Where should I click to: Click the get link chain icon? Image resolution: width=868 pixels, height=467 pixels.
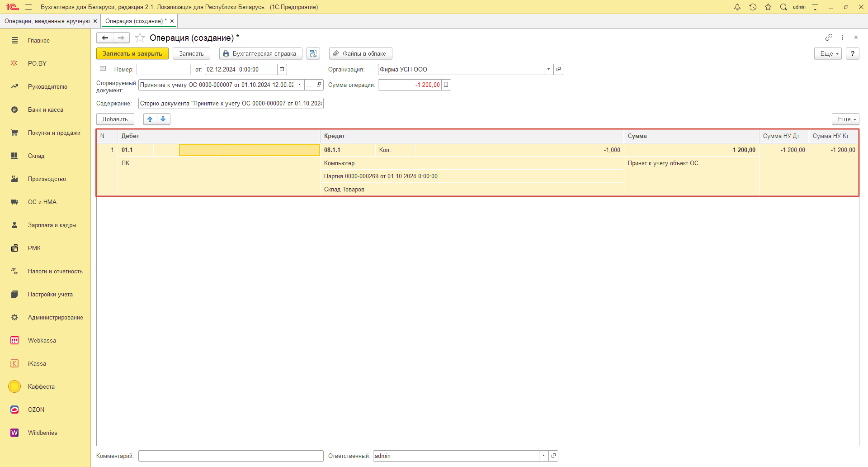[x=829, y=38]
